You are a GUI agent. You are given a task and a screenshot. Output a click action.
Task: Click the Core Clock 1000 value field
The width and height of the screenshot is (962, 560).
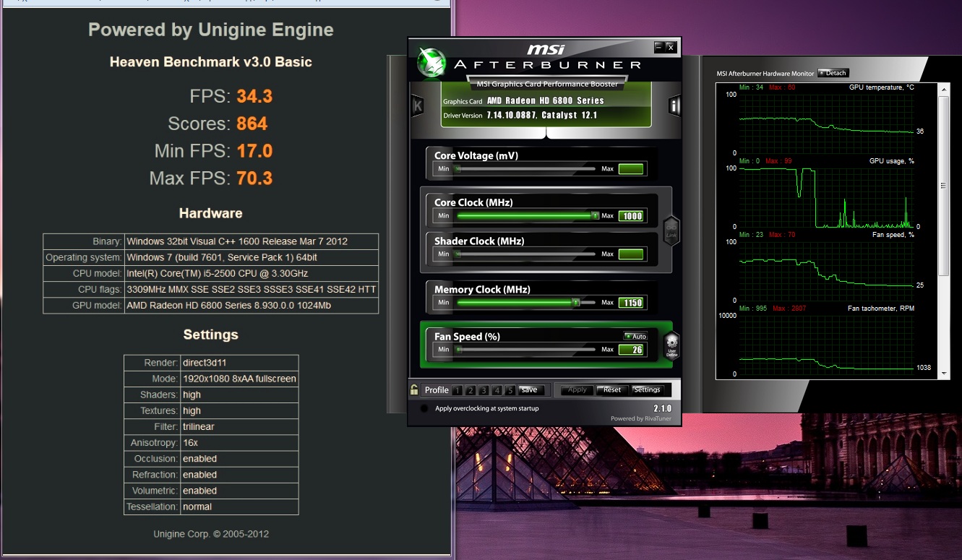631,216
